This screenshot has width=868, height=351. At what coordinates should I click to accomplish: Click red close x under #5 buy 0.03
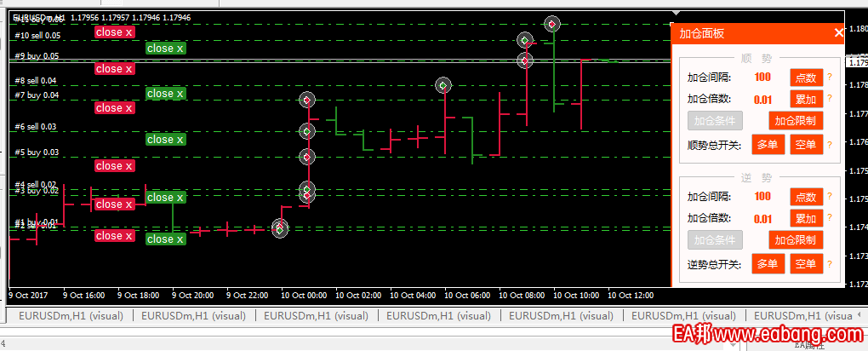pyautogui.click(x=115, y=166)
